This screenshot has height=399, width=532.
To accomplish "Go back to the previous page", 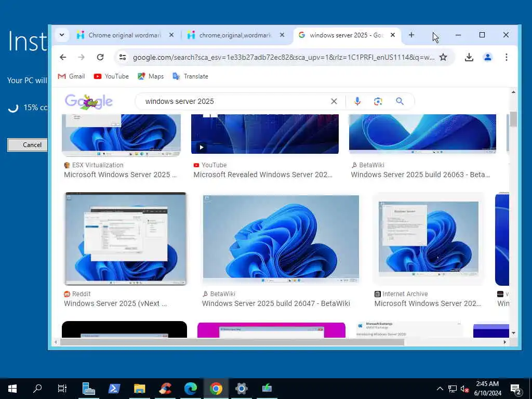I will (63, 57).
